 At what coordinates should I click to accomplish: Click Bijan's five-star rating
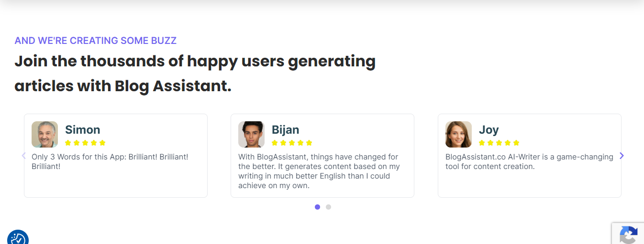click(292, 143)
